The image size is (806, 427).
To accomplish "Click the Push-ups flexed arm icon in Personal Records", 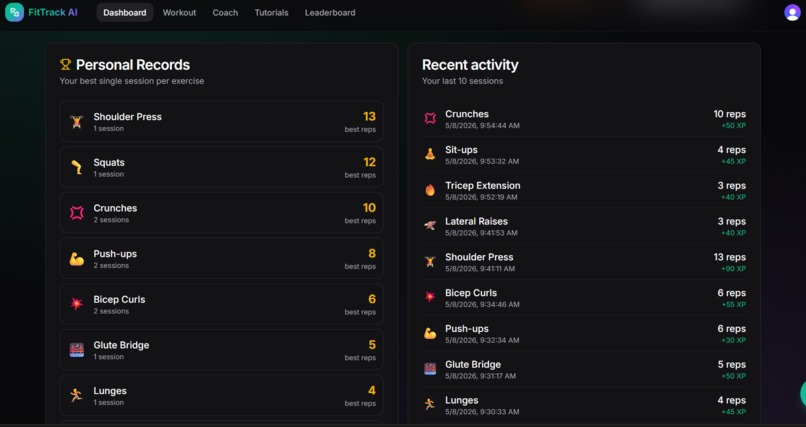I will [x=77, y=259].
